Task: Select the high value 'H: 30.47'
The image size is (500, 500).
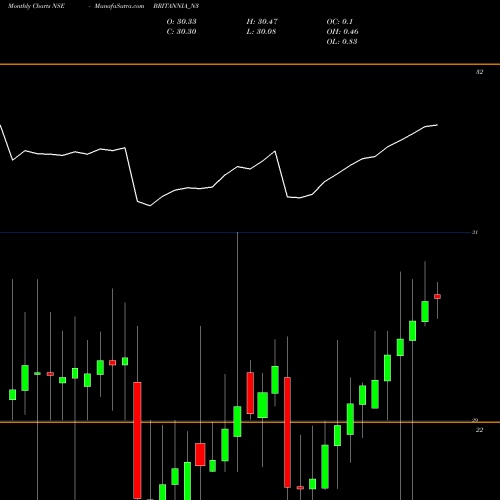Action: (262, 21)
